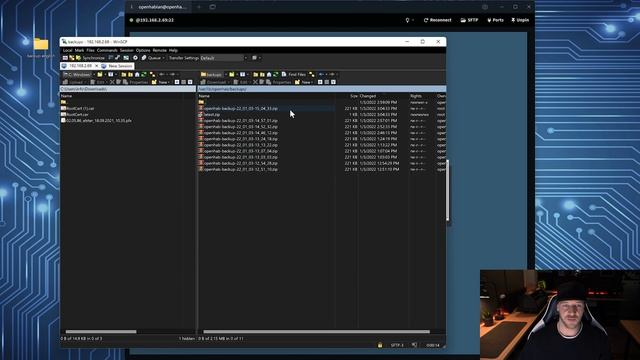Screen dimensions: 640x360
Task: Go to remote home directory icon
Action: 269,74
